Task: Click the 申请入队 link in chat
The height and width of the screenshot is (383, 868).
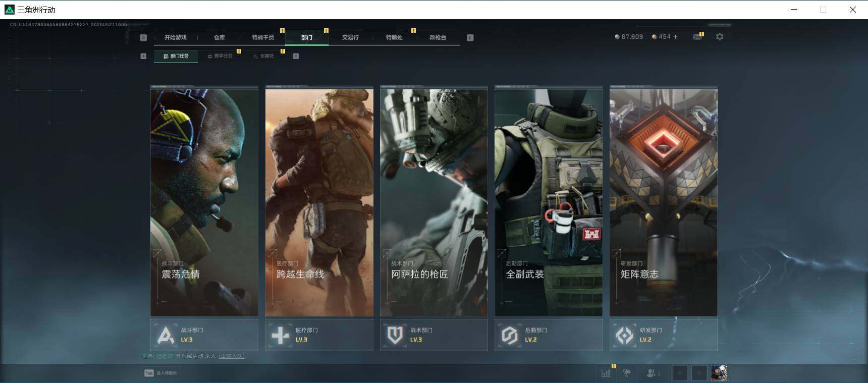Action: (x=232, y=356)
